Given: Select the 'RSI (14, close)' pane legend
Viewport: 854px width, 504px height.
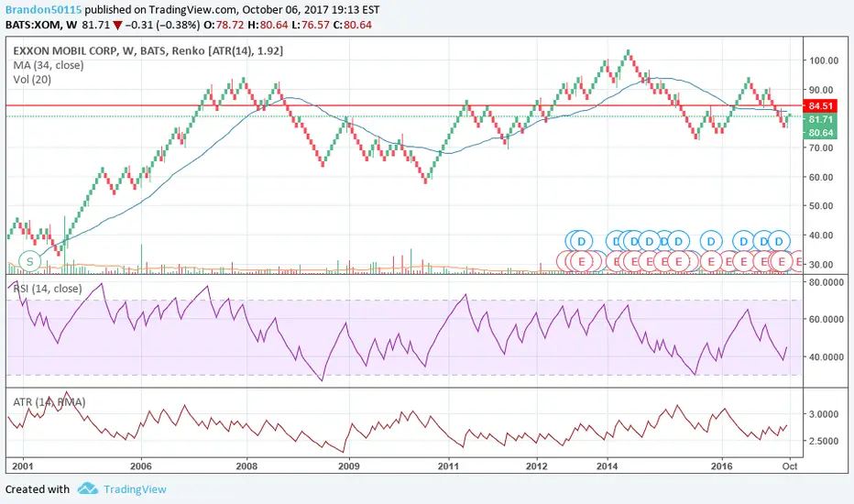Looking at the screenshot, I should (48, 289).
